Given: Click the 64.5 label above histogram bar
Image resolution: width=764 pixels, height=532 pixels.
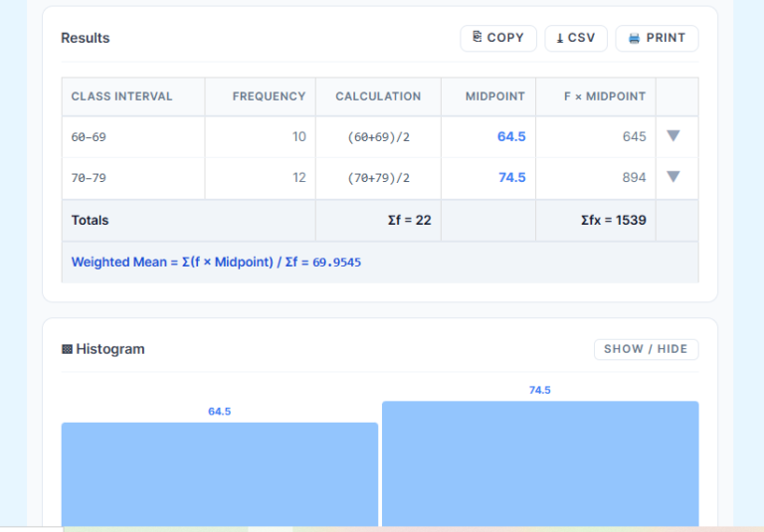Looking at the screenshot, I should pos(219,412).
